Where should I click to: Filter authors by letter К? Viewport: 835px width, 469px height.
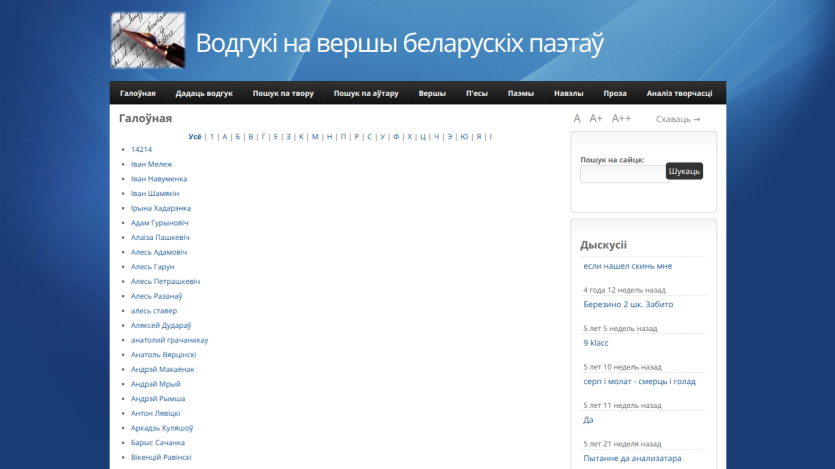point(301,137)
